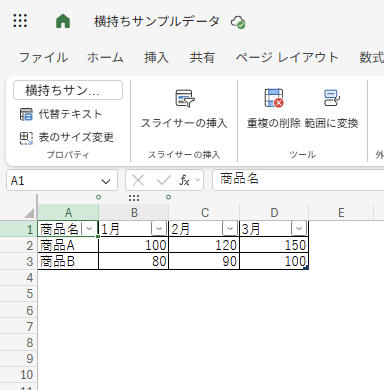
Task: Open the ファイル menu tab
Action: 43,57
